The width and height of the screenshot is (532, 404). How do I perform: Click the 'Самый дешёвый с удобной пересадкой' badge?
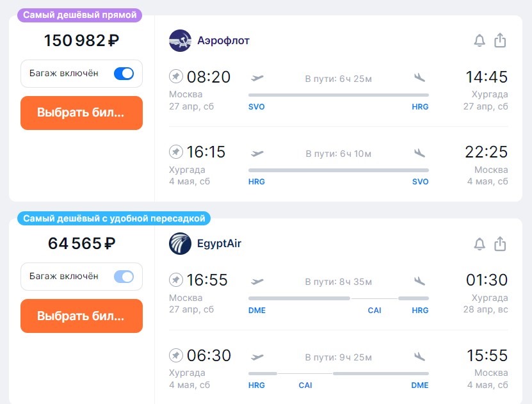(x=114, y=218)
